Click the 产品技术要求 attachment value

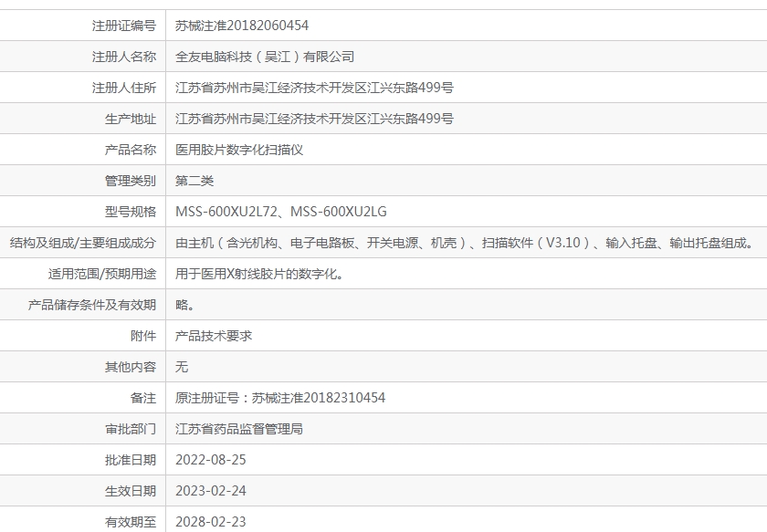tap(214, 336)
